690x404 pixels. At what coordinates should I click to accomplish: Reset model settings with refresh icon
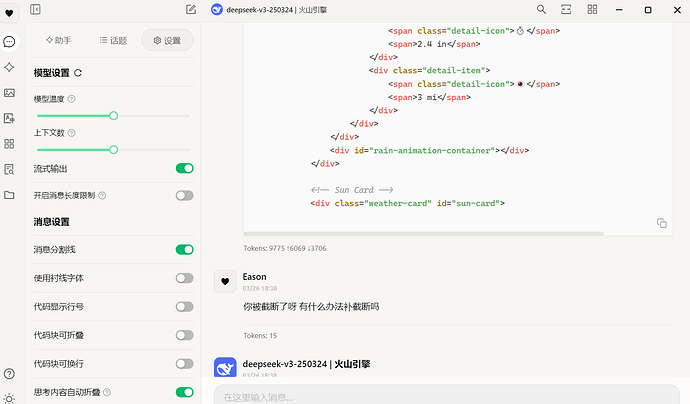point(78,73)
